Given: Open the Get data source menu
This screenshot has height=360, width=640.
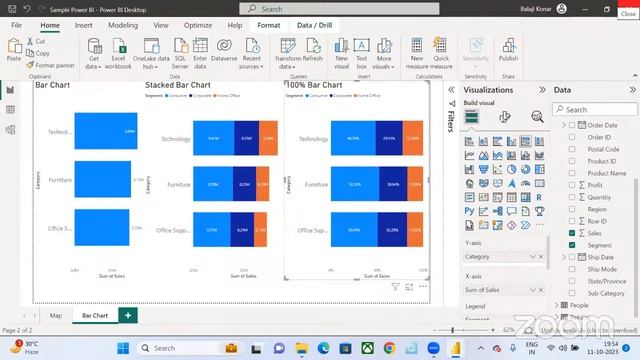Looking at the screenshot, I should coord(93,53).
